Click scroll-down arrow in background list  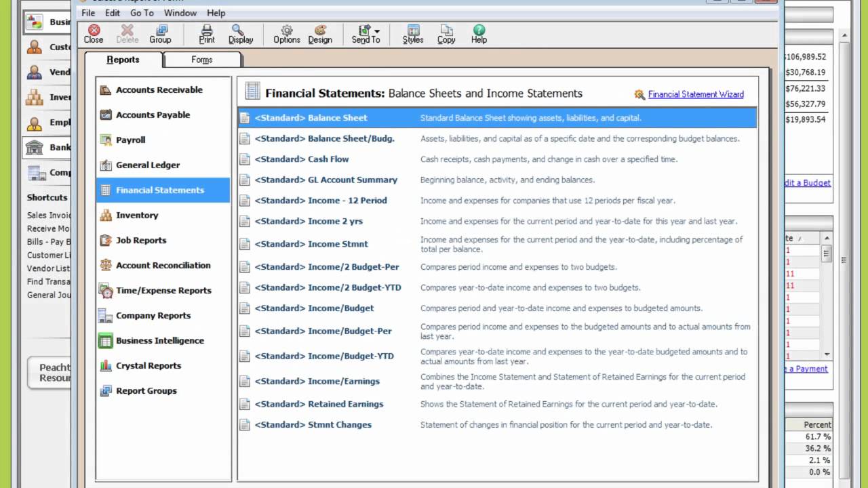tap(827, 354)
